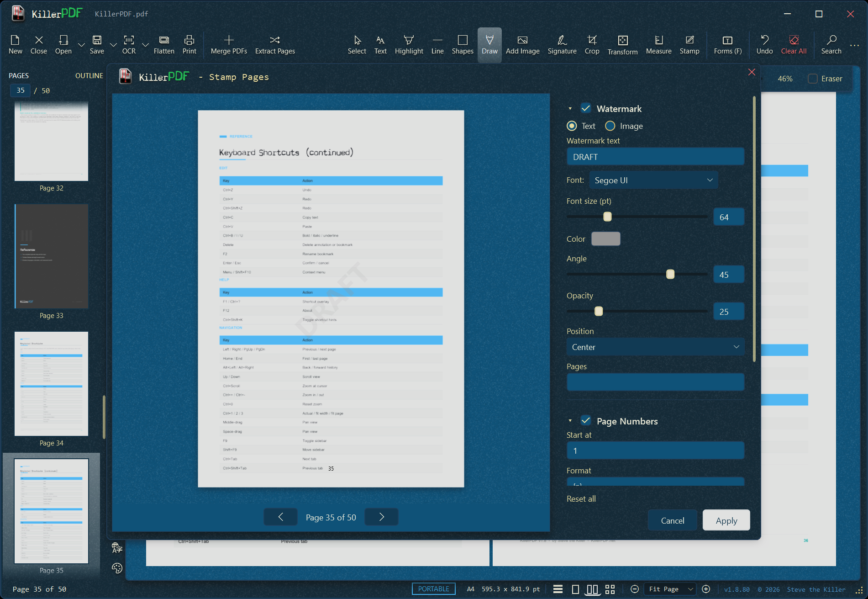Uncheck the Page Numbers checkbox

pos(586,421)
